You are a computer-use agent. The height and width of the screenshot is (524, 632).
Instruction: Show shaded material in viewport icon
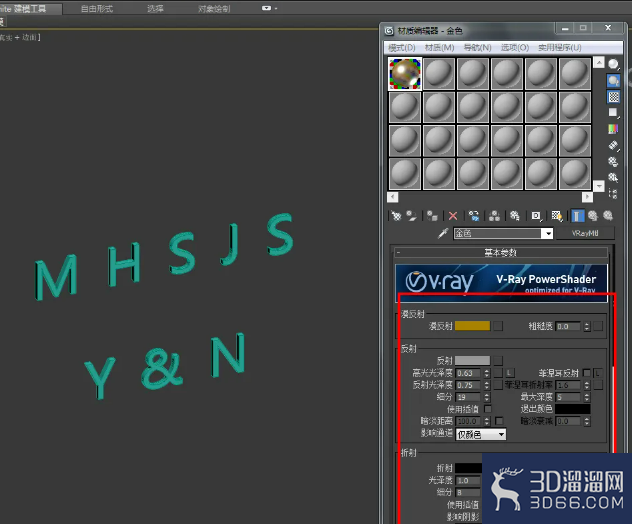click(x=557, y=216)
